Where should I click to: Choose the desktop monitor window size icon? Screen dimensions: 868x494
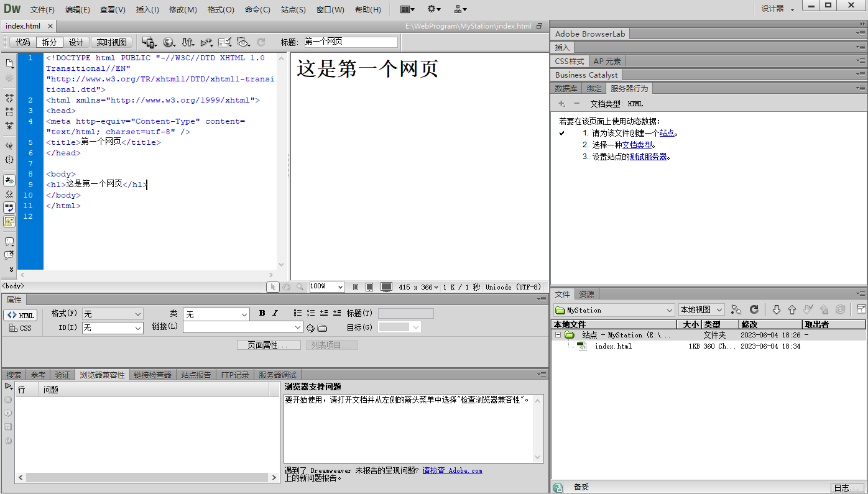(x=386, y=287)
